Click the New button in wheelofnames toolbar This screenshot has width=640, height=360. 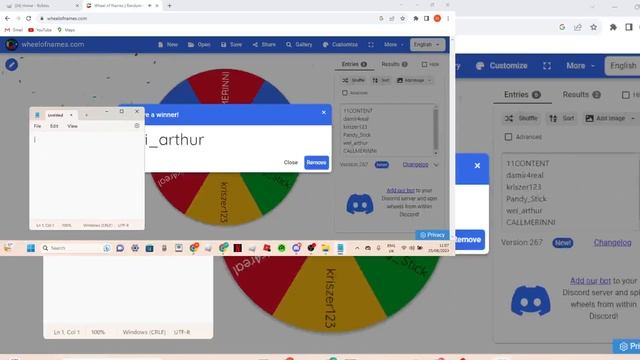(x=168, y=44)
